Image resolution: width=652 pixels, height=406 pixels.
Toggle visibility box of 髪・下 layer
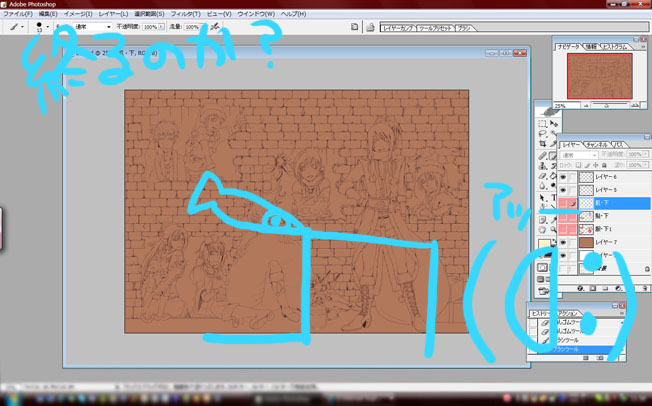pyautogui.click(x=563, y=216)
